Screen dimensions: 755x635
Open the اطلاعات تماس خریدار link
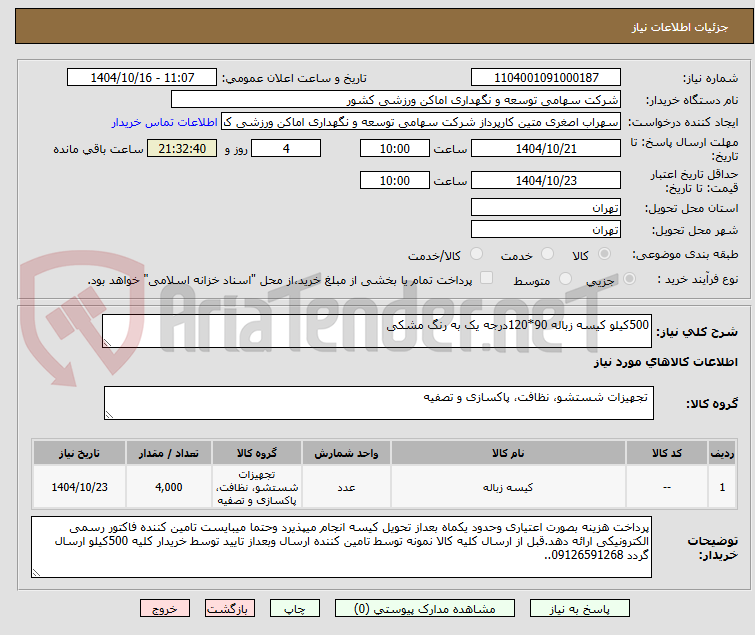pyautogui.click(x=165, y=122)
